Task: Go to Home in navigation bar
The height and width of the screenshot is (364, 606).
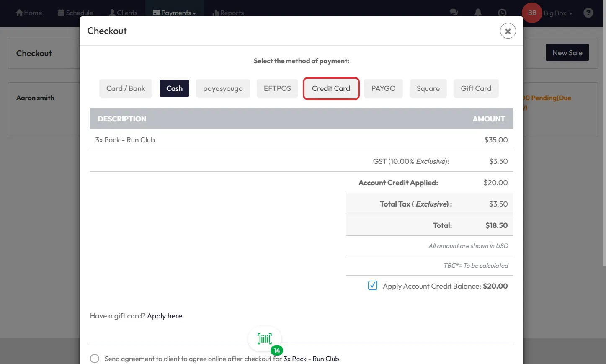Action: 29,13
